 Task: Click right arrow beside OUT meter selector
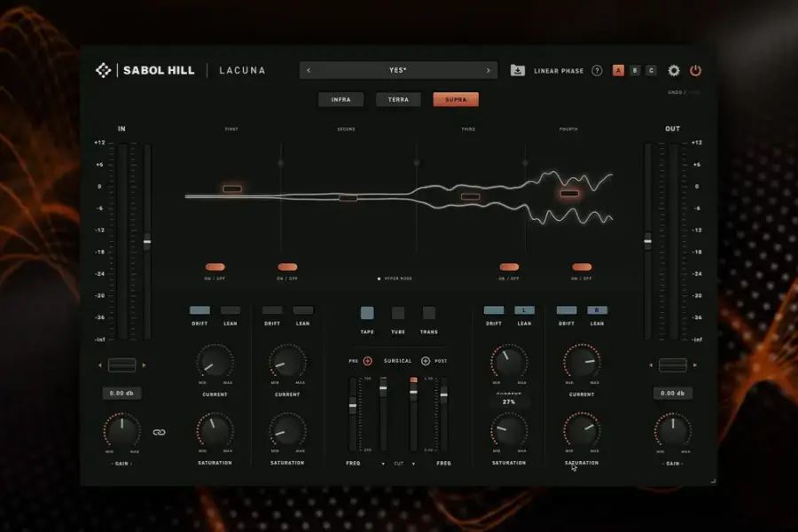[x=695, y=365]
